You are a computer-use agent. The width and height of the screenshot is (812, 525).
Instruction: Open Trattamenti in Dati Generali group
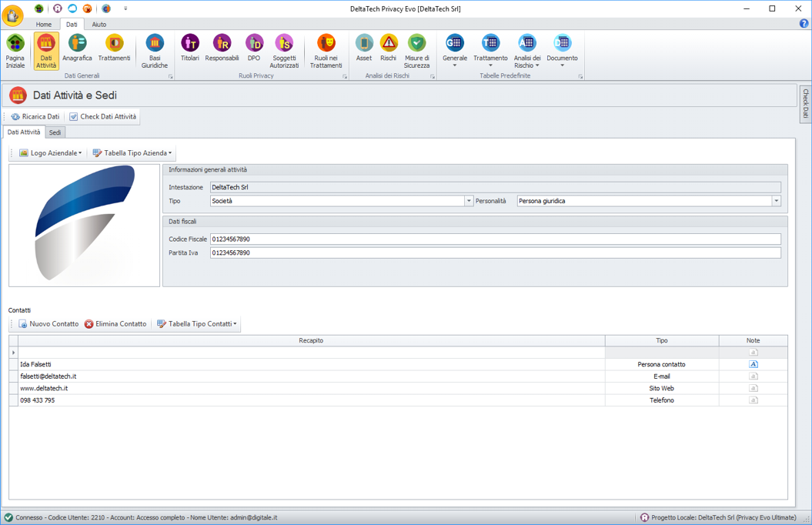[x=115, y=48]
